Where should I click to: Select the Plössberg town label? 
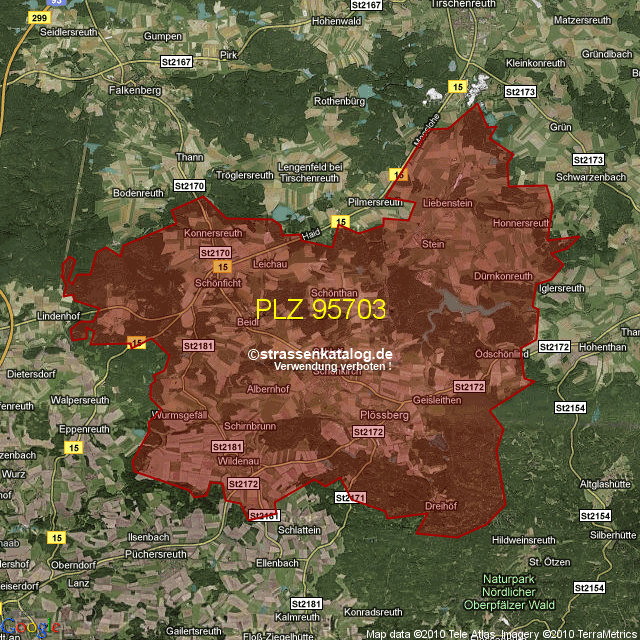384,414
